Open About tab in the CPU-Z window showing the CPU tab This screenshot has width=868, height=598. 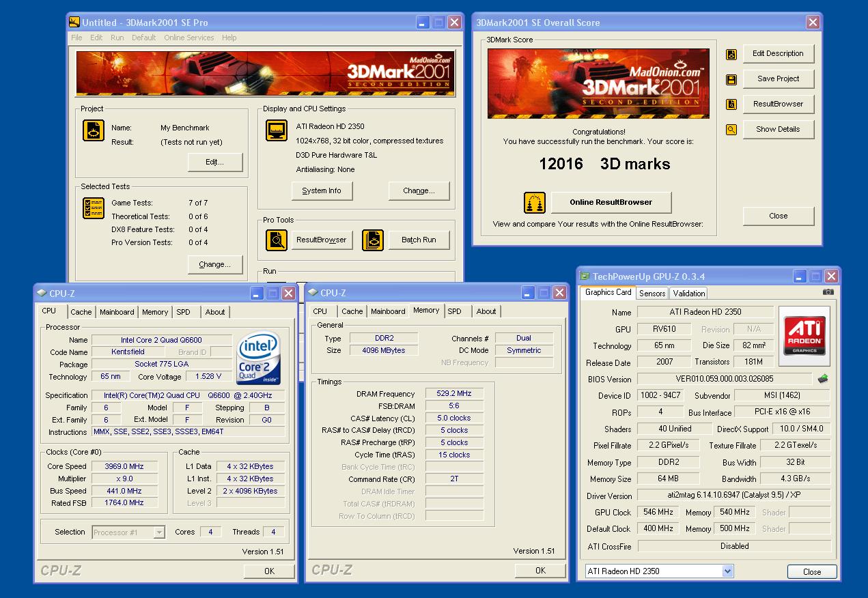215,312
